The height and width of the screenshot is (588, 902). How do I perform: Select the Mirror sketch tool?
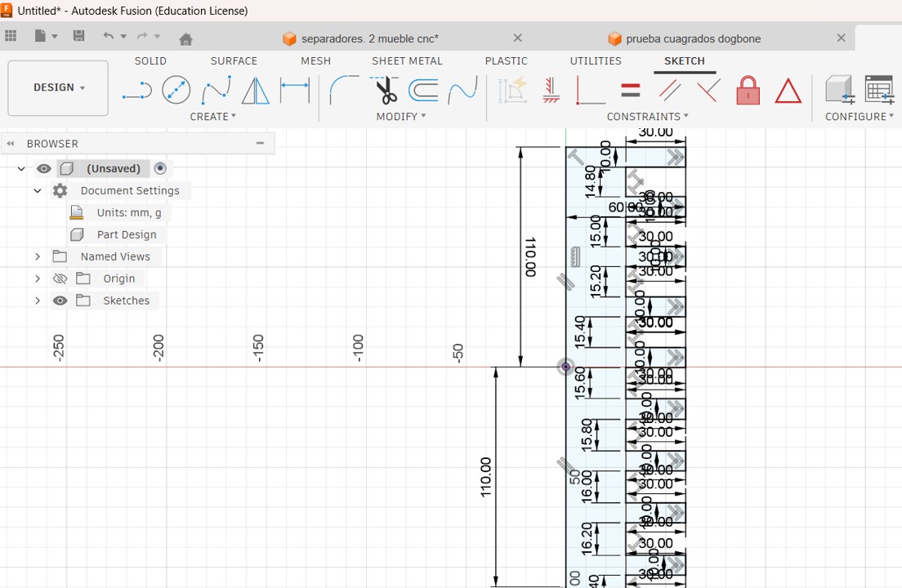[x=256, y=91]
